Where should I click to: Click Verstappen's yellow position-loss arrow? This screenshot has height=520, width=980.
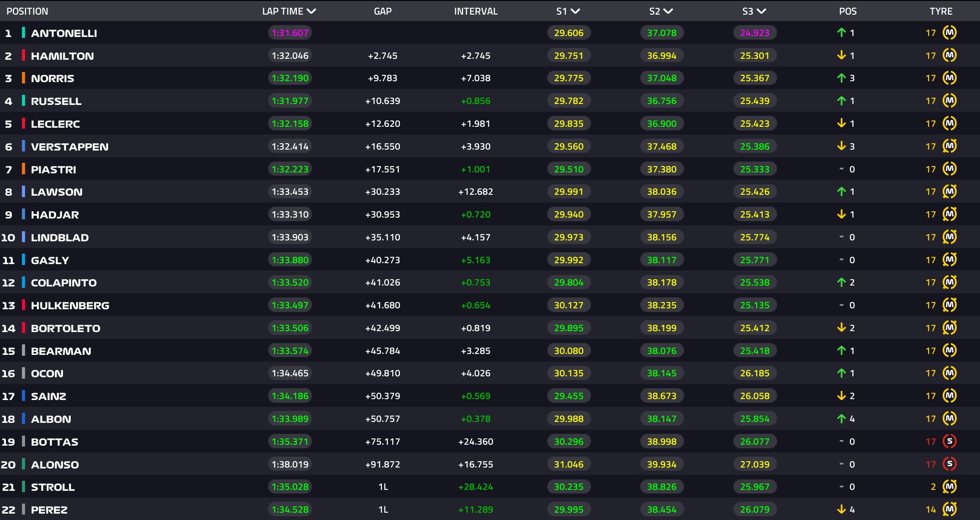[x=841, y=146]
